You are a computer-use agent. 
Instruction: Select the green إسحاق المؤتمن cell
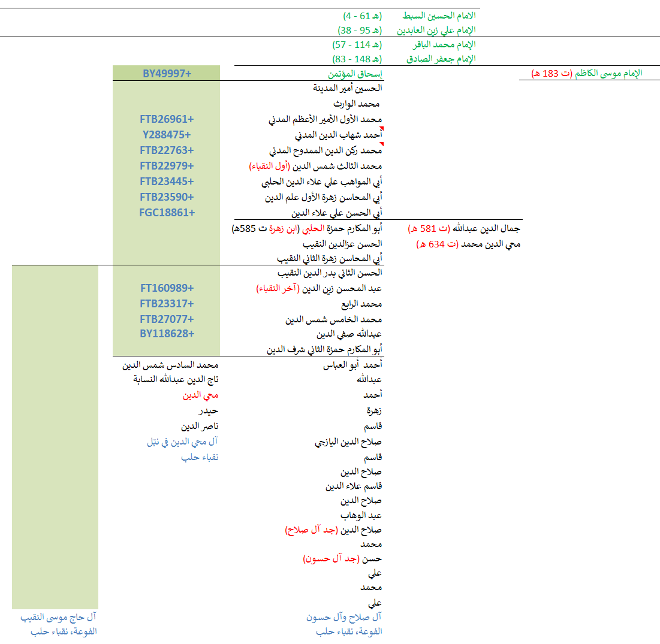click(x=355, y=74)
